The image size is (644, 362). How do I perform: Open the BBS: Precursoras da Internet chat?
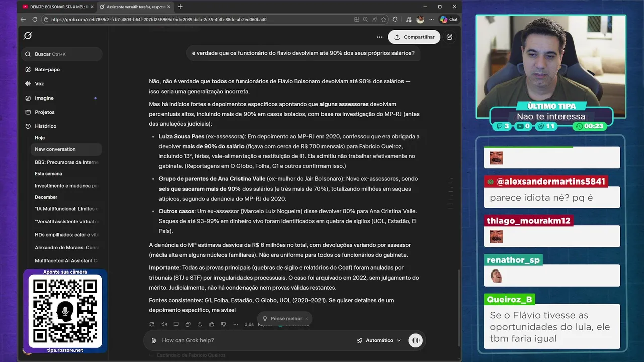pos(65,162)
